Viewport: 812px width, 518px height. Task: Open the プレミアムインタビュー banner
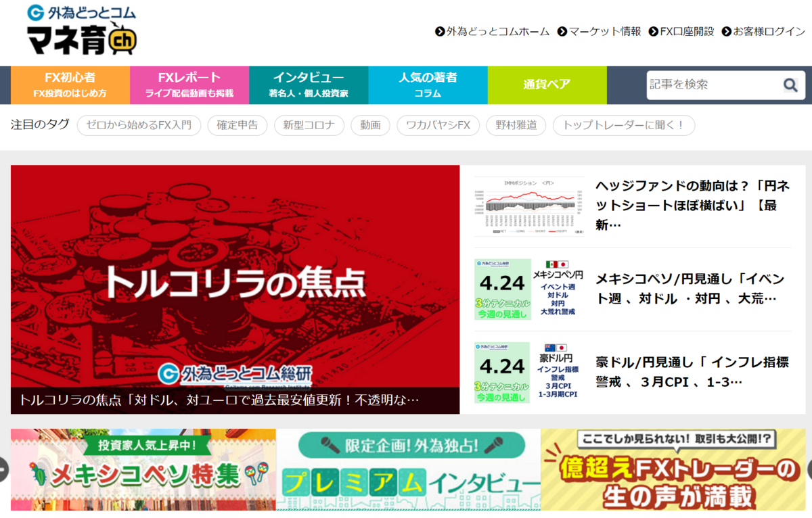coord(409,469)
